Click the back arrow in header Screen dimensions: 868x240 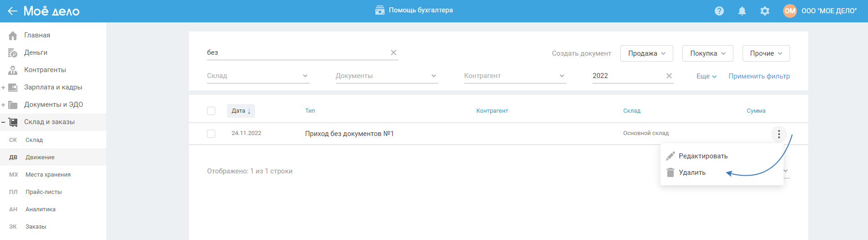point(12,11)
